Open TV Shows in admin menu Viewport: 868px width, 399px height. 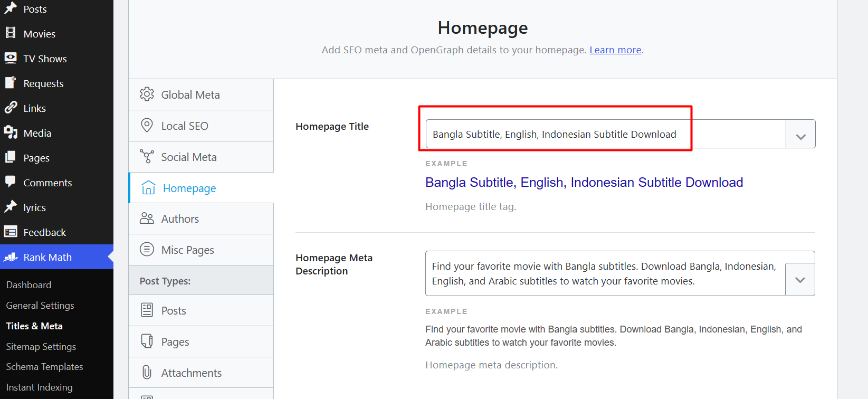point(56,58)
